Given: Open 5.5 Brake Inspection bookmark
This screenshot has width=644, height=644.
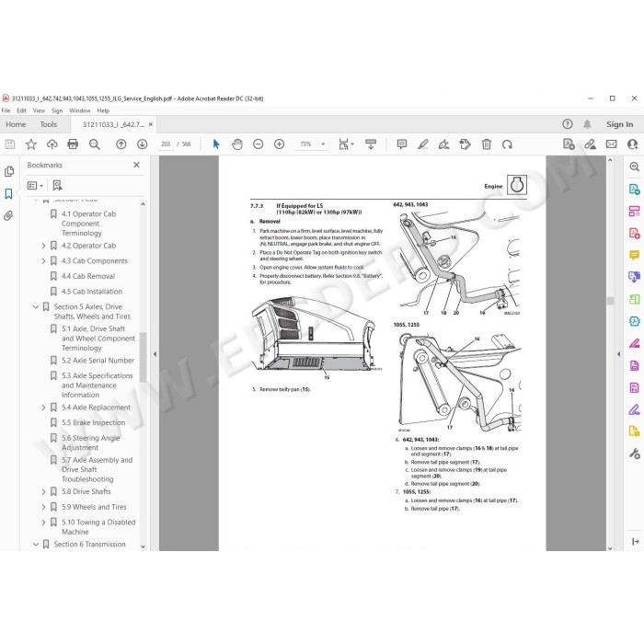Looking at the screenshot, I should click(x=93, y=422).
